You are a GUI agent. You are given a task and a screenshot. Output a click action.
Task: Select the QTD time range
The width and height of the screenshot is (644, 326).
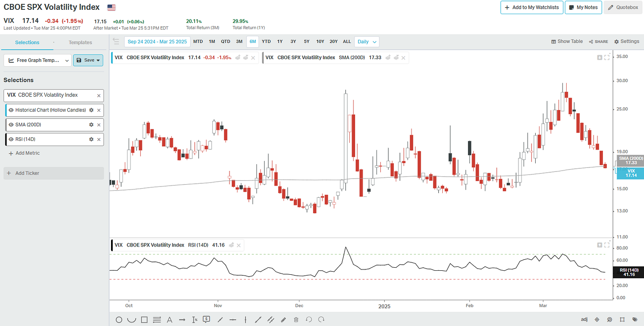226,42
